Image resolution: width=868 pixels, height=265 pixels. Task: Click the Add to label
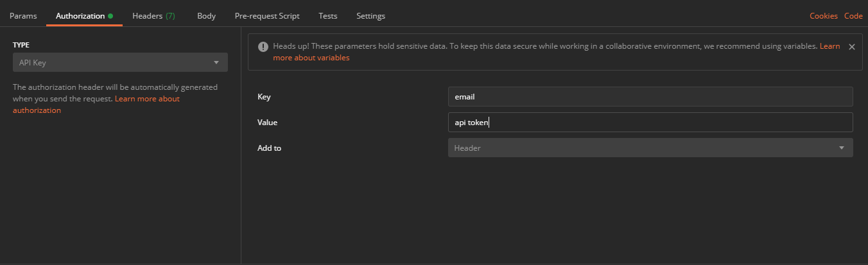point(270,148)
